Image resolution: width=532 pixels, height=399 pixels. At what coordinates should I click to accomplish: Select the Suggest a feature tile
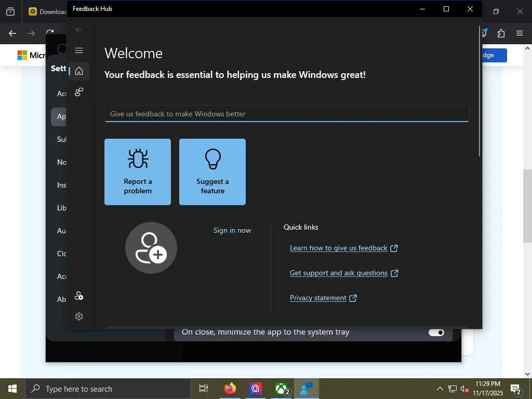tap(212, 171)
